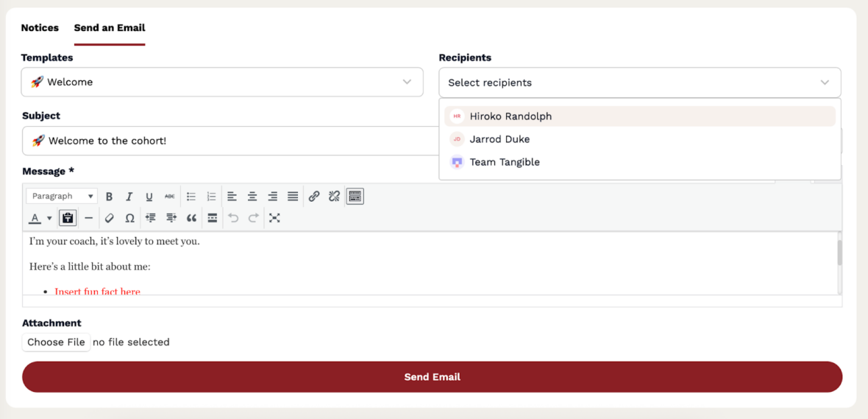Click the bulleted list icon
Screen dimensions: 868x419
[191, 197]
